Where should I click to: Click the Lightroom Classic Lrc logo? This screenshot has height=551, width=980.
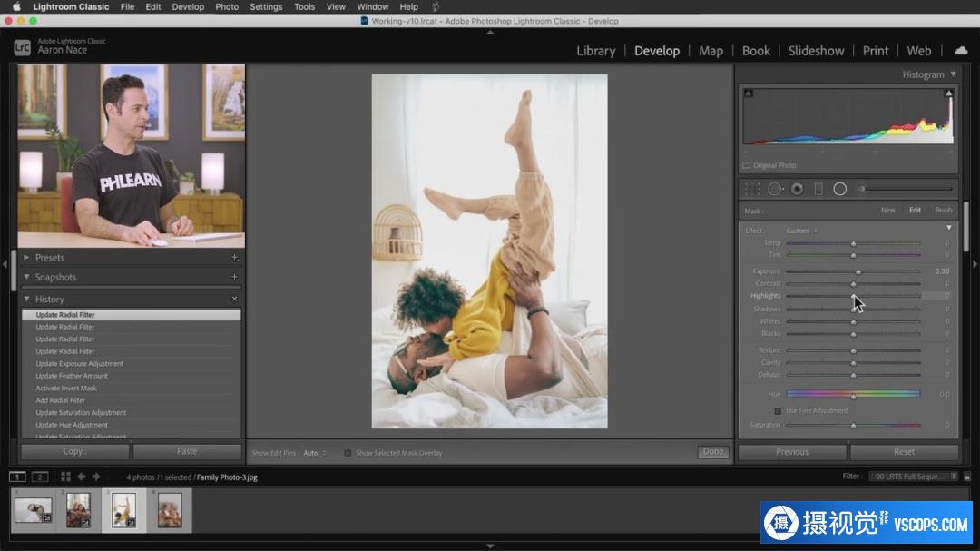[22, 47]
